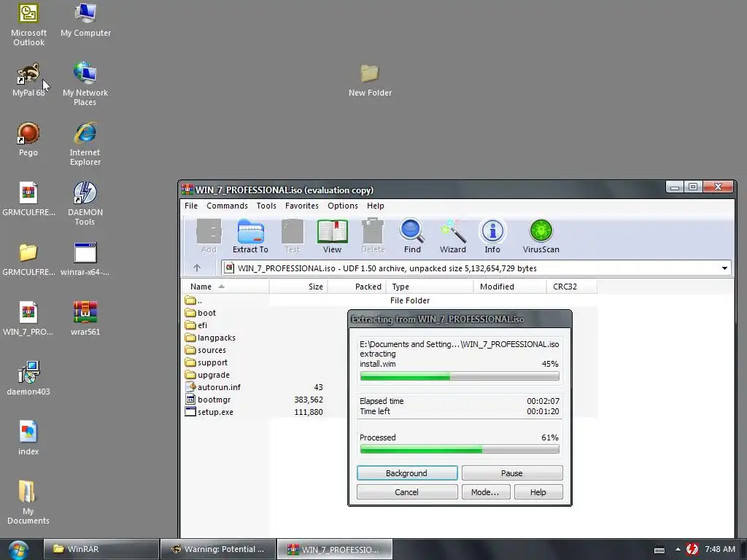Open the Commands menu

[x=228, y=206]
